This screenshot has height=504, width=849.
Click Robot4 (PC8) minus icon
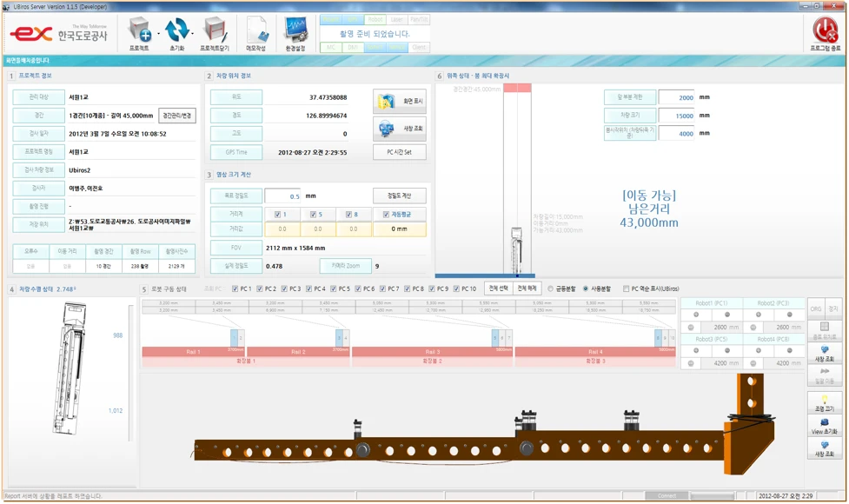click(789, 351)
